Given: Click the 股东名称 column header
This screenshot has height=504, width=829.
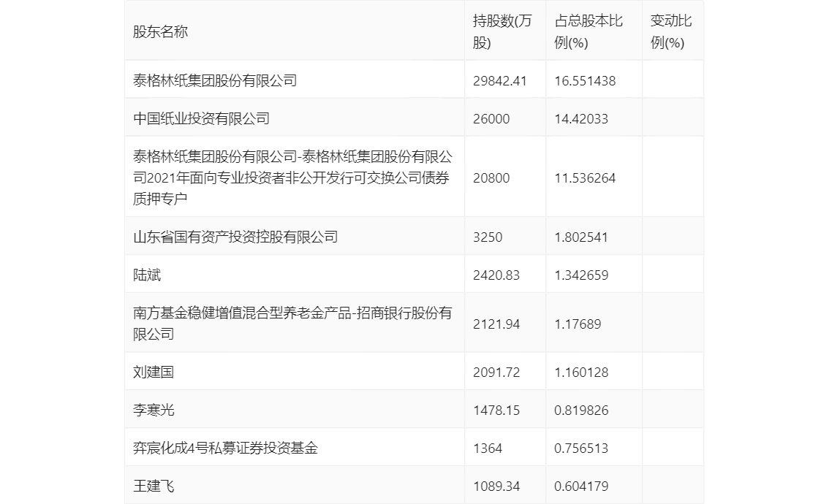Looking at the screenshot, I should pyautogui.click(x=156, y=30).
